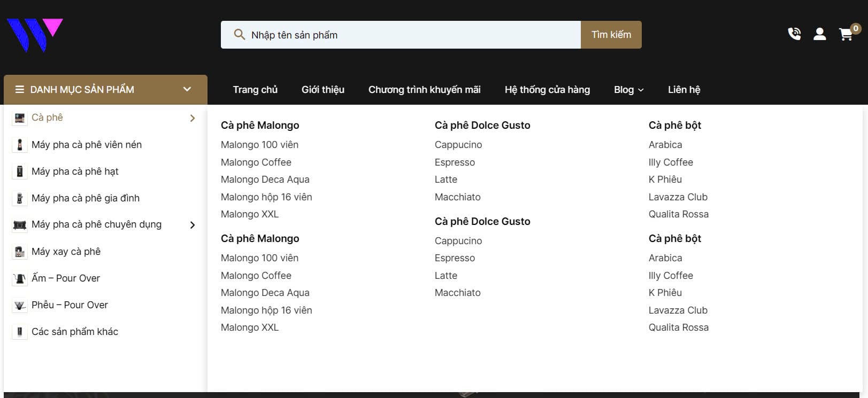868x398 pixels.
Task: Select Máy pha cà phê viên nén category
Action: click(87, 145)
